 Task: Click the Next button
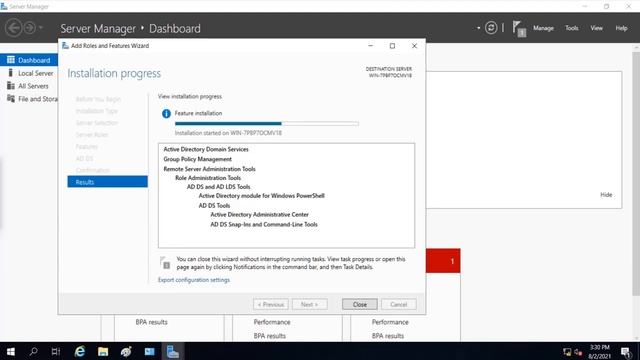(x=309, y=304)
